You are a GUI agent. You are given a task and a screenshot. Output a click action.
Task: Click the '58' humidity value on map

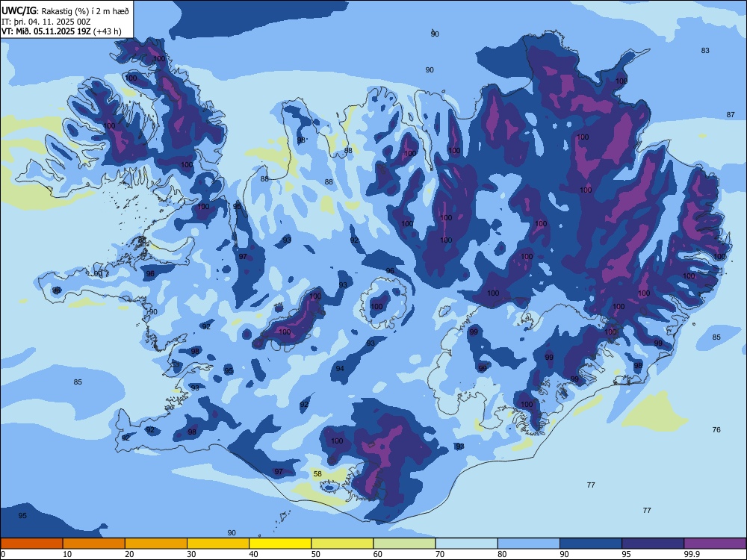pos(317,474)
